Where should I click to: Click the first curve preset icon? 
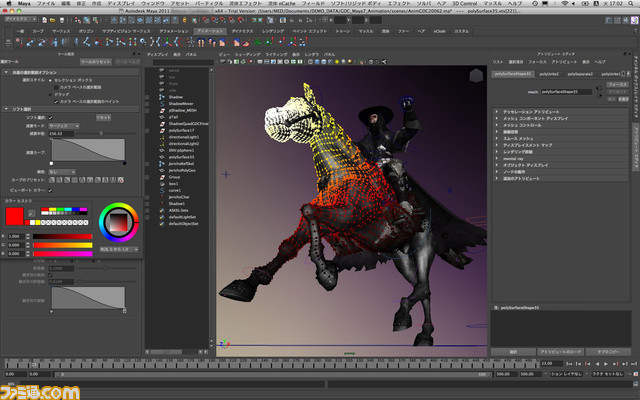52,180
